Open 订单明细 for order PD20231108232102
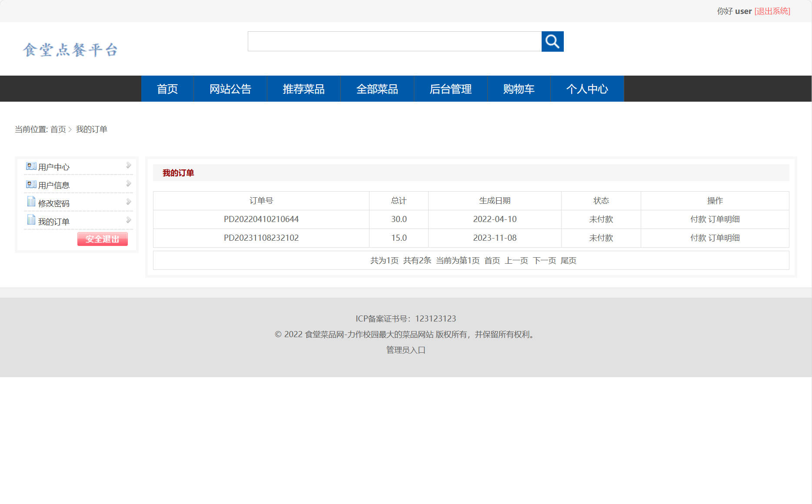The width and height of the screenshot is (812, 504). (x=724, y=238)
